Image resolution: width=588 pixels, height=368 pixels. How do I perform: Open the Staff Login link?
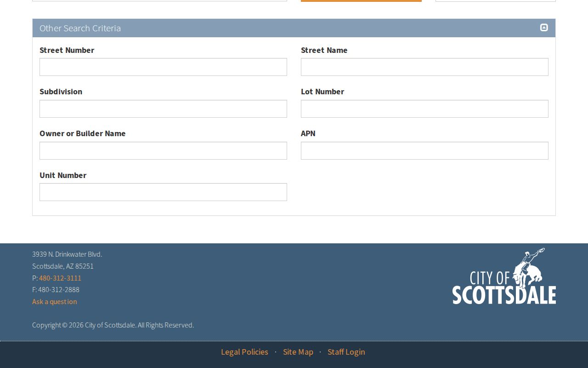(346, 352)
